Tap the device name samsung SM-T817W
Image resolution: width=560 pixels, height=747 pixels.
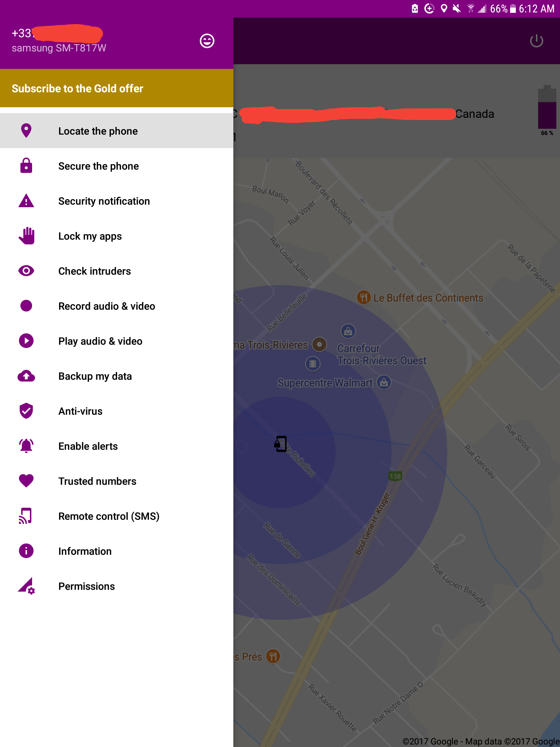(x=59, y=48)
